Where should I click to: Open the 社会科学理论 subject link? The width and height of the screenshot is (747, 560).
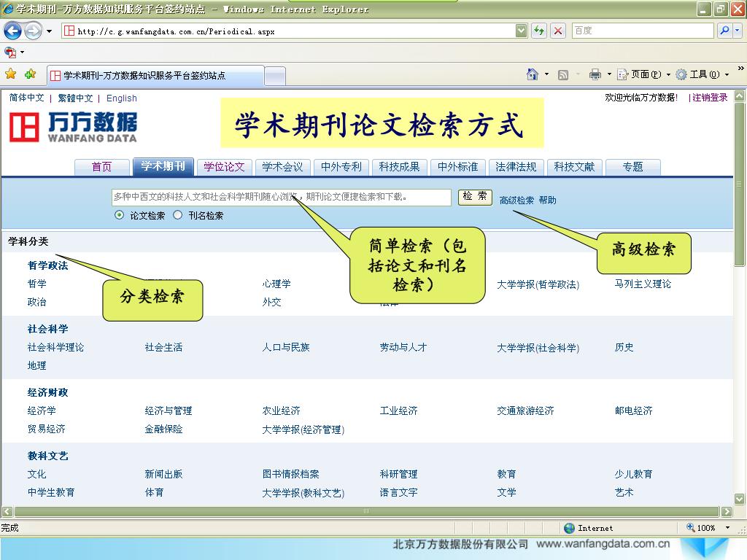[x=55, y=347]
